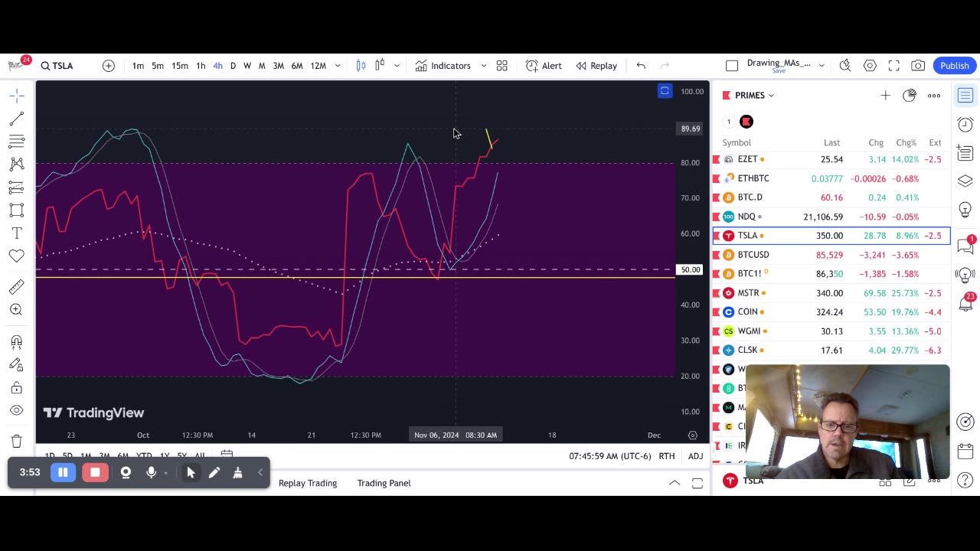Open the Indicators dialog
Image resolution: width=980 pixels, height=551 pixels.
[x=443, y=66]
